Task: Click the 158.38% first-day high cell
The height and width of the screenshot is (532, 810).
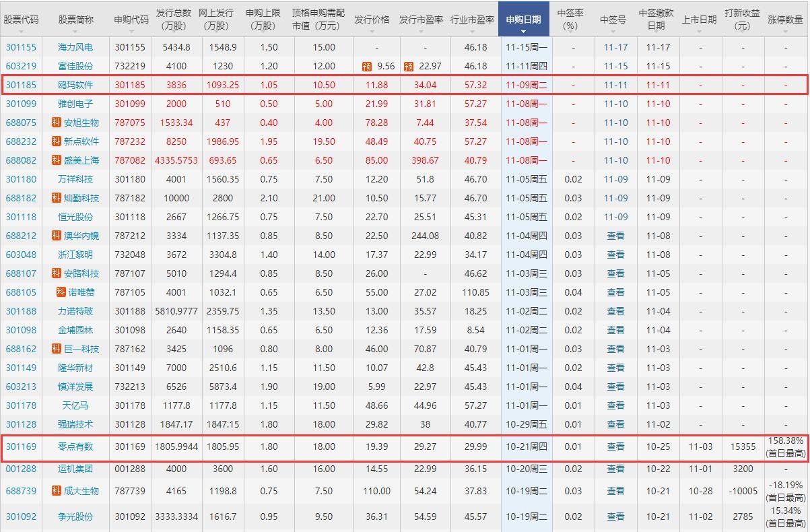Action: pyautogui.click(x=786, y=446)
